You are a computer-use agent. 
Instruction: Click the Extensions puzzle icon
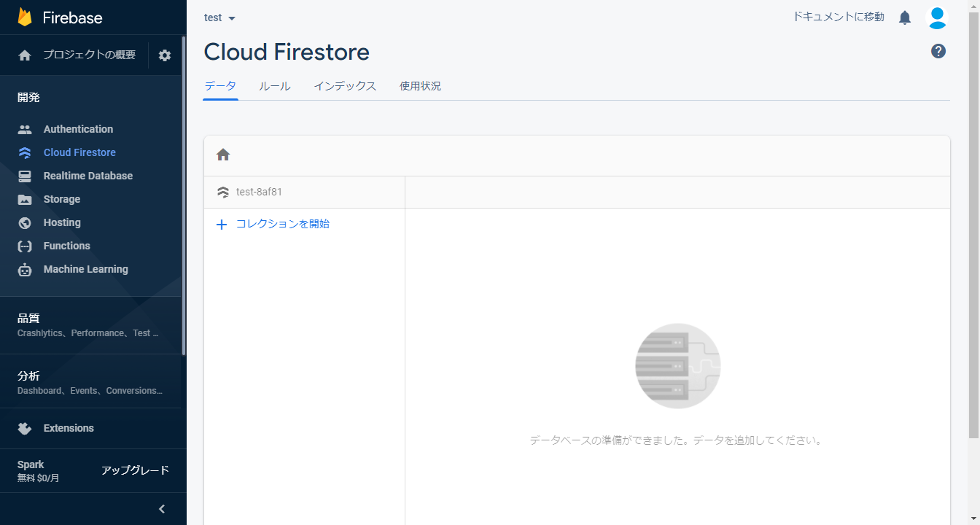coord(25,428)
